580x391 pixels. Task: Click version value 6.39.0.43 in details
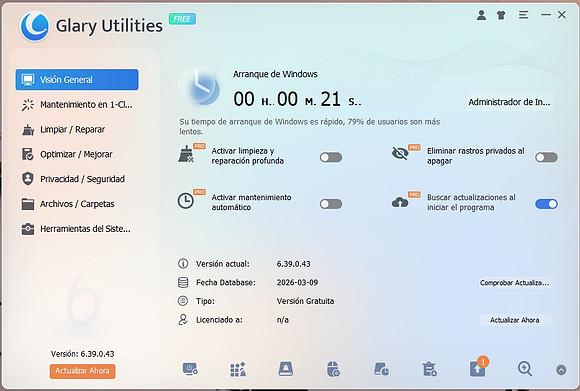click(x=294, y=264)
